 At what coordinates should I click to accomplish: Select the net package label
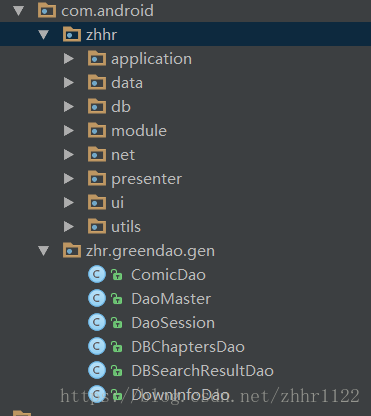123,155
